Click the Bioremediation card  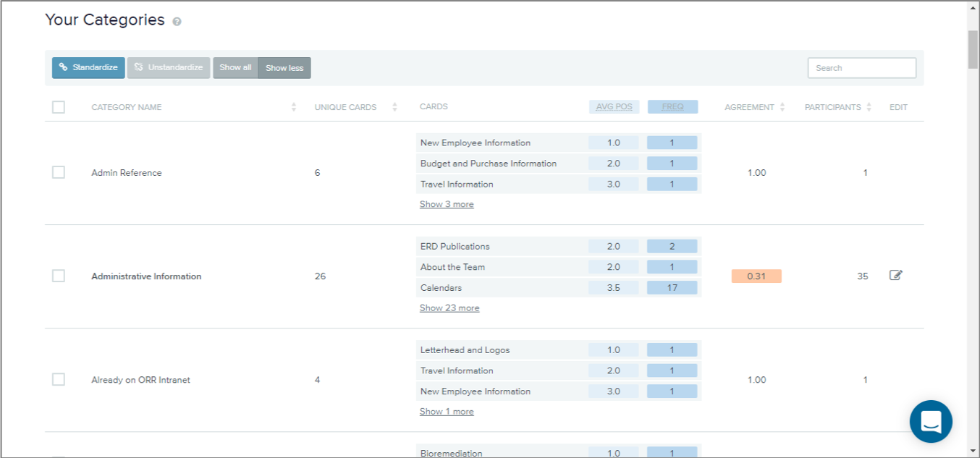tap(451, 453)
